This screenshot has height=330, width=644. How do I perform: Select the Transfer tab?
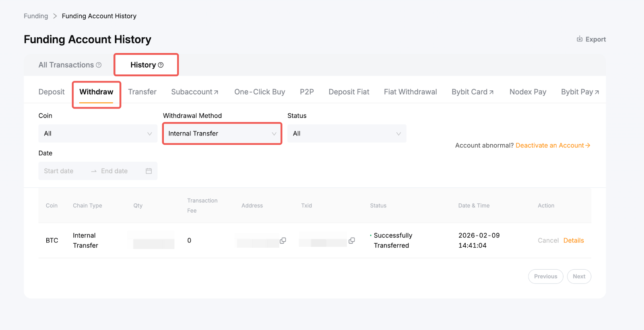point(142,92)
